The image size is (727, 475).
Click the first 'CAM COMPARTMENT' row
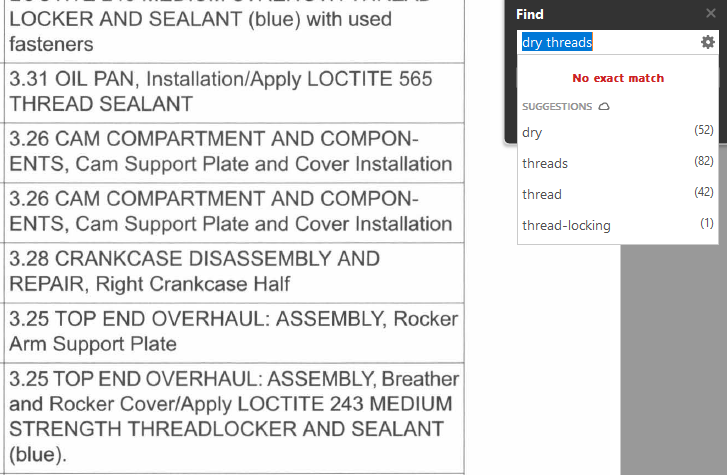(231, 151)
